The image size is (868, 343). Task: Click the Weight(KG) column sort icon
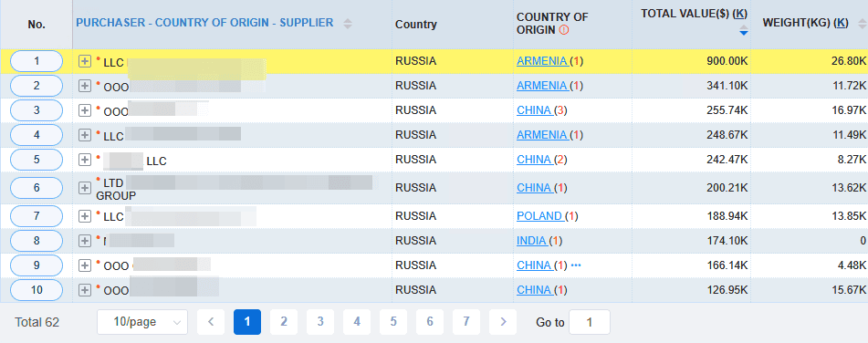tap(862, 23)
